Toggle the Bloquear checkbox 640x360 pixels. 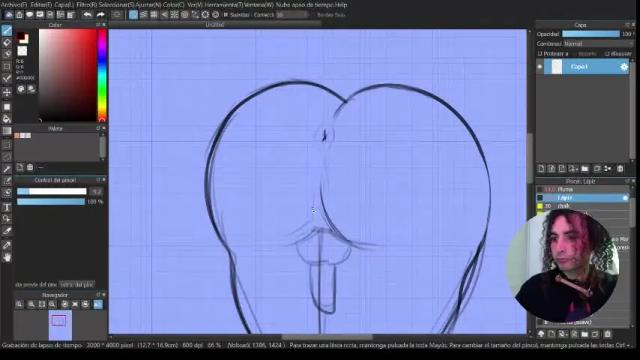(x=607, y=54)
